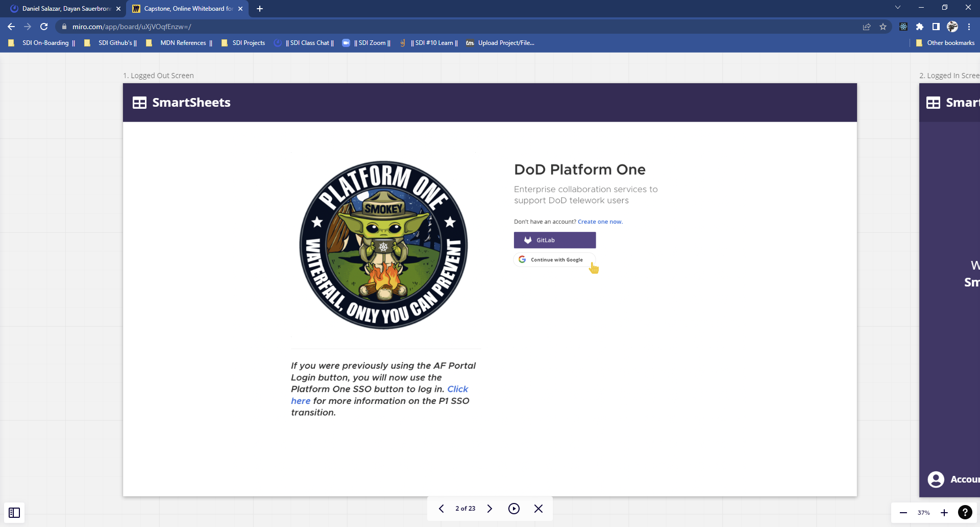980x527 pixels.
Task: Start autoplay in the presentation bar
Action: [514, 509]
